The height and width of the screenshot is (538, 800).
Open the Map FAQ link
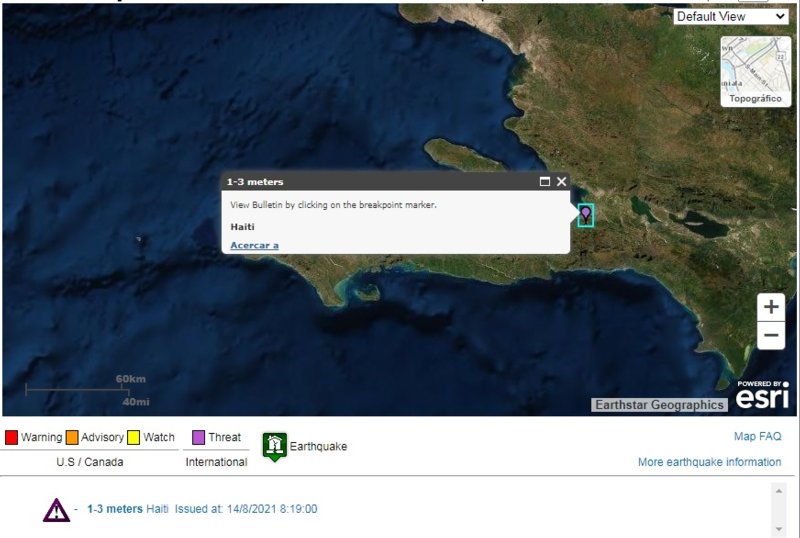tap(757, 436)
